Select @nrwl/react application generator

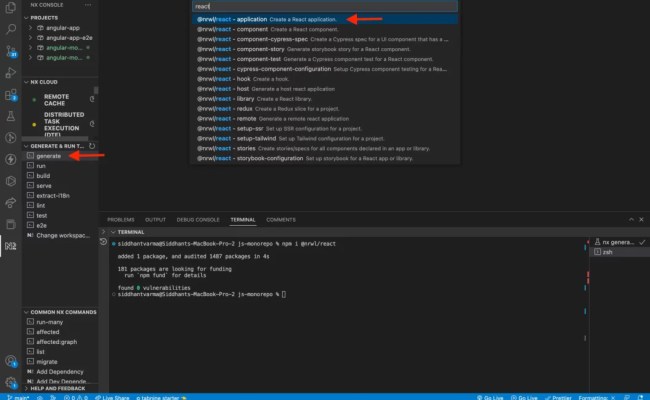coord(325,19)
